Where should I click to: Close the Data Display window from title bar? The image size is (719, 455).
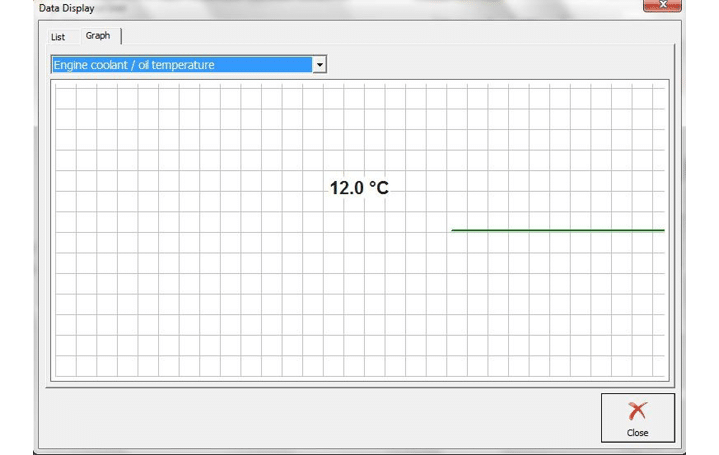(662, 6)
